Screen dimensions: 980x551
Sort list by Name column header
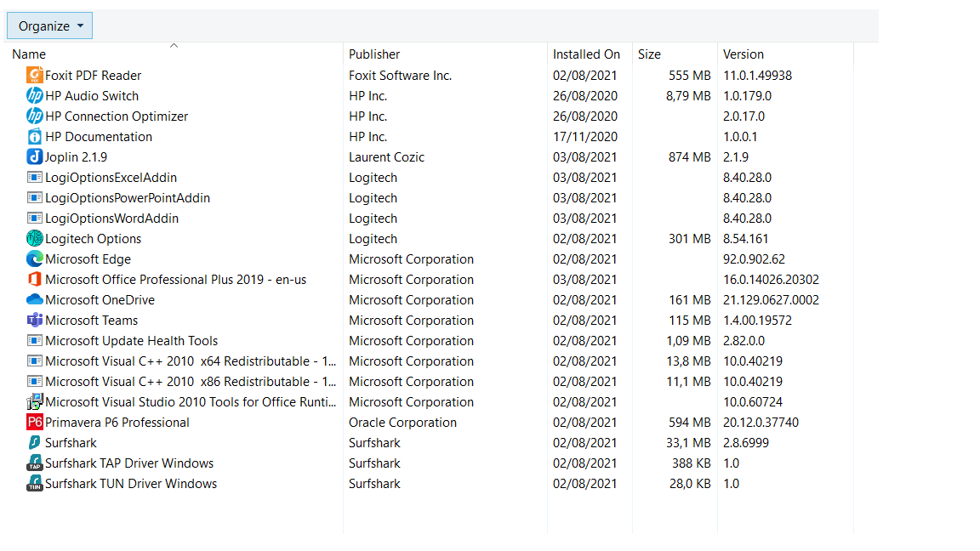(x=29, y=54)
